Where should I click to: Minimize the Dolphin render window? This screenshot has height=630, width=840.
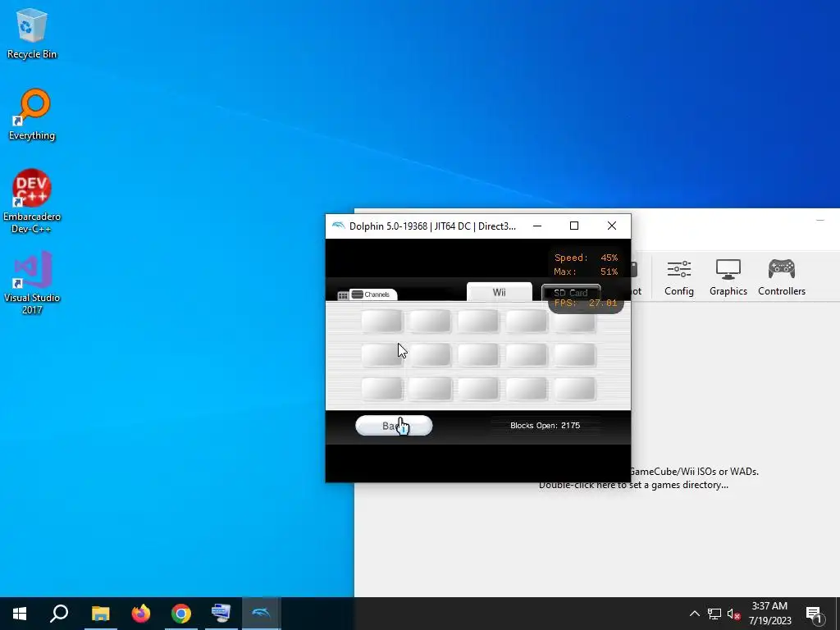537,226
